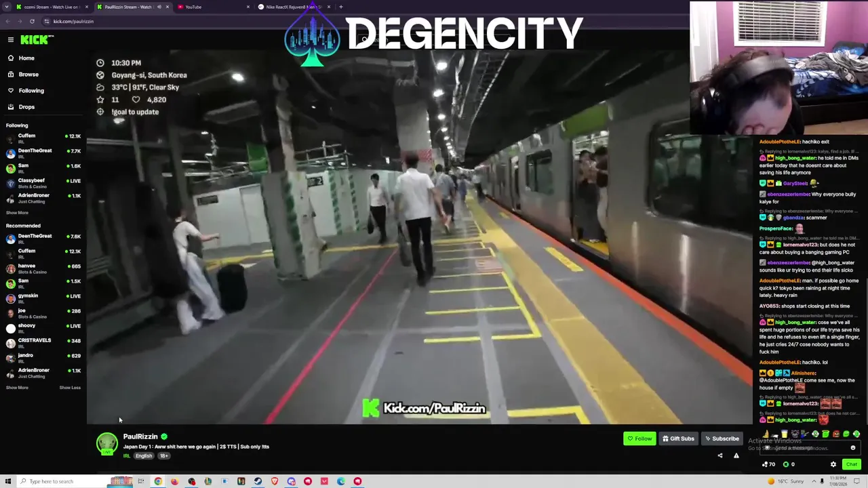Open hanvee channel in Recommended
Image resolution: width=868 pixels, height=488 pixels.
point(43,268)
